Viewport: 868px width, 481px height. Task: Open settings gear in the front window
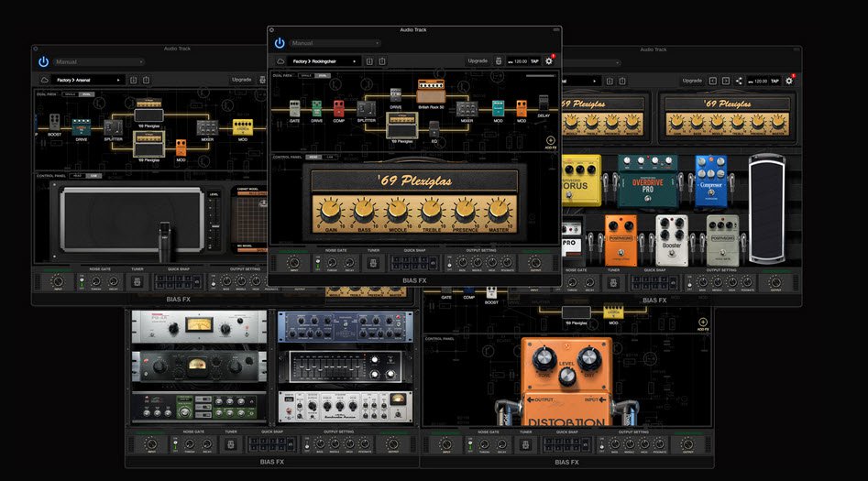(549, 60)
